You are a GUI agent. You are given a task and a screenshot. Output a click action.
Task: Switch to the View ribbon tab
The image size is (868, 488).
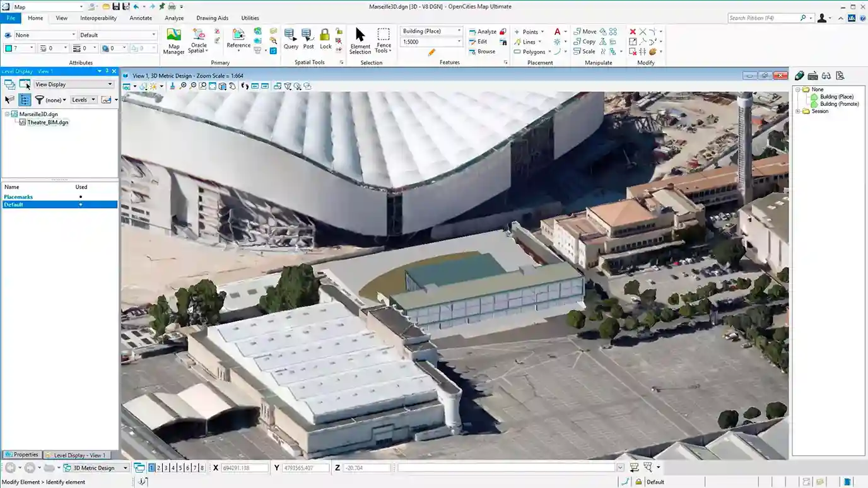click(61, 18)
